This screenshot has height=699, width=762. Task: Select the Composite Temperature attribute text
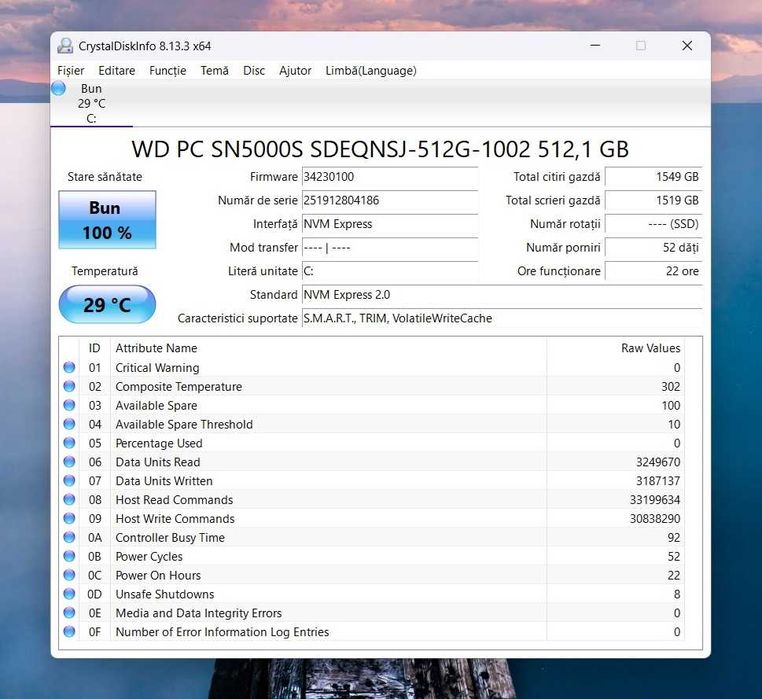179,387
